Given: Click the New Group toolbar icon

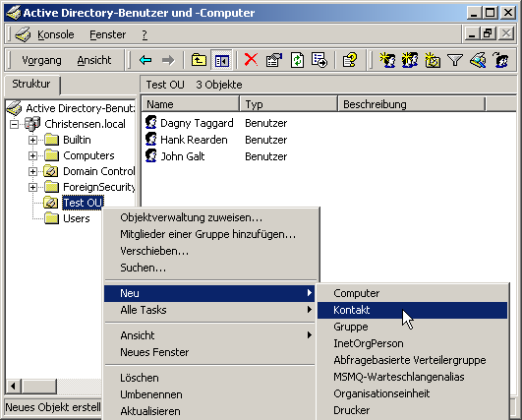Looking at the screenshot, I should [410, 60].
